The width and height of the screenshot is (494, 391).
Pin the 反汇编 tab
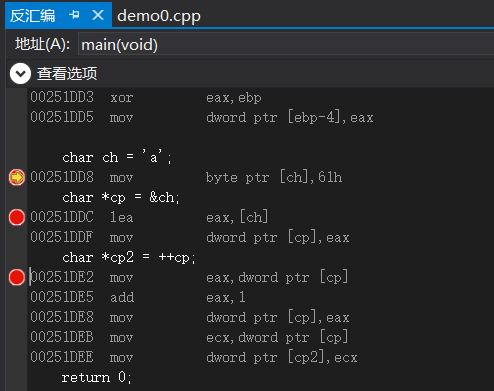click(74, 15)
